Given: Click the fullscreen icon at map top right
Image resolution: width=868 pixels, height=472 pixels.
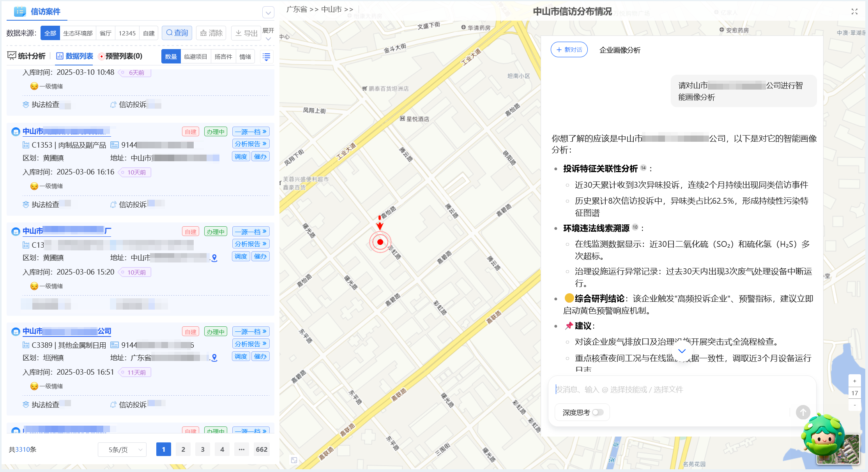Looking at the screenshot, I should tap(854, 12).
